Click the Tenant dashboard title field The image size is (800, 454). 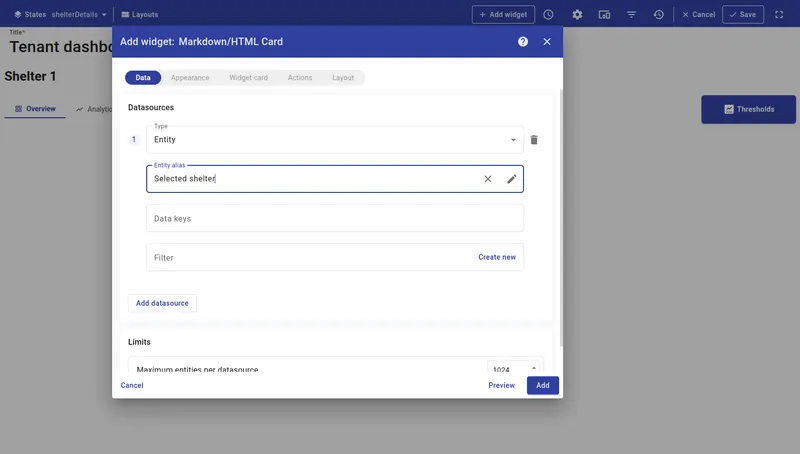click(x=61, y=47)
